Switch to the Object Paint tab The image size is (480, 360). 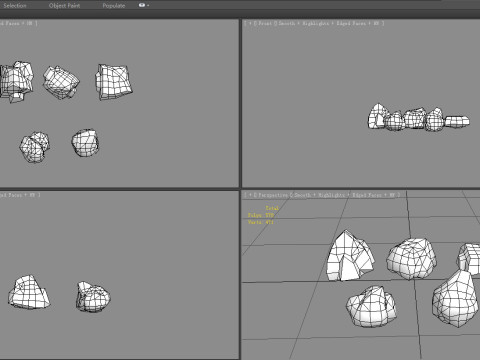coord(64,6)
